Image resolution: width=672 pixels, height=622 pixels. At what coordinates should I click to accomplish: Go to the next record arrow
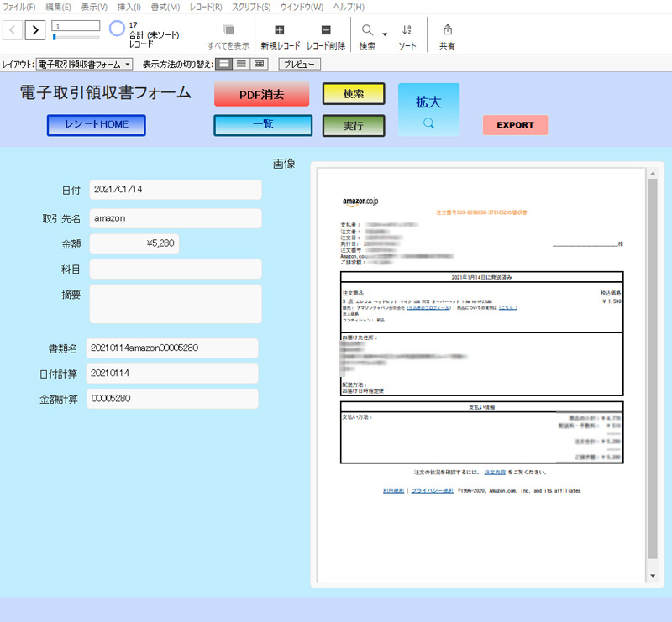tap(34, 30)
